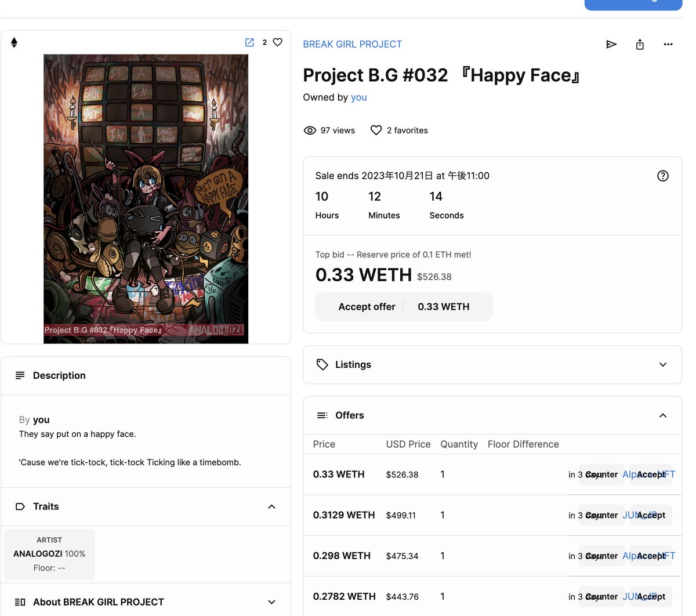696x616 pixels.
Task: Counter the 0.33 WETH offer
Action: click(x=601, y=474)
